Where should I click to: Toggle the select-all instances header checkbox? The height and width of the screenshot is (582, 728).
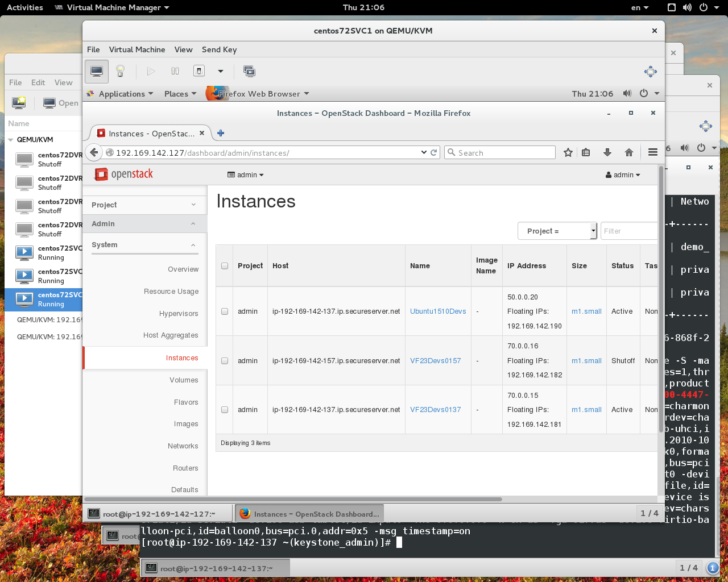click(224, 265)
